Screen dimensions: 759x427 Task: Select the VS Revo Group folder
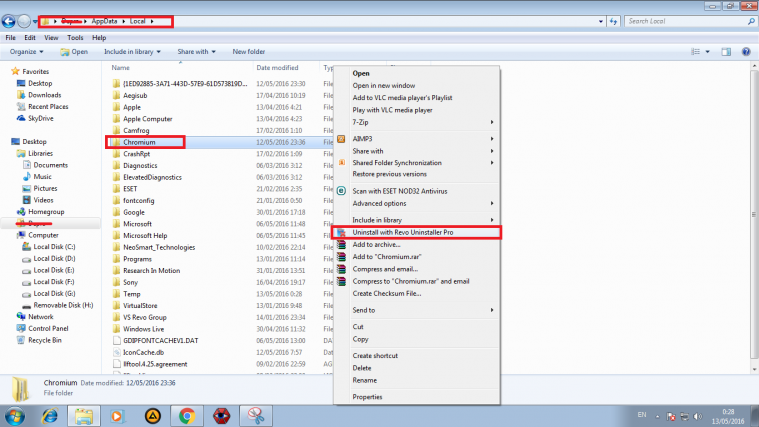pos(144,318)
